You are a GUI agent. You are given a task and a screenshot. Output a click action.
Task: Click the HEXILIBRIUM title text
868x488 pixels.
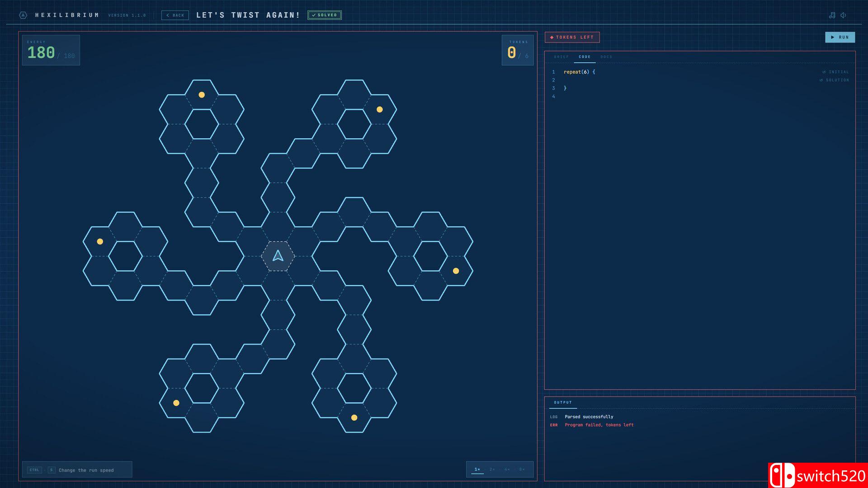[67, 15]
